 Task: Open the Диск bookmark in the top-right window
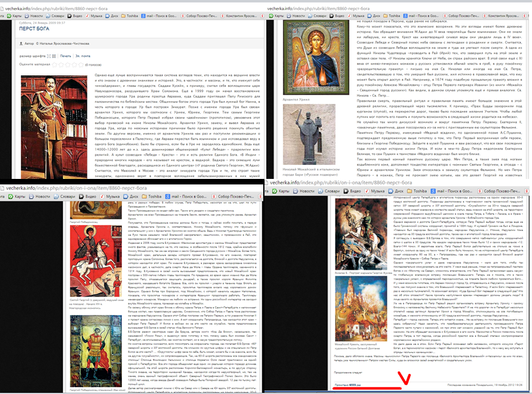tap(374, 16)
